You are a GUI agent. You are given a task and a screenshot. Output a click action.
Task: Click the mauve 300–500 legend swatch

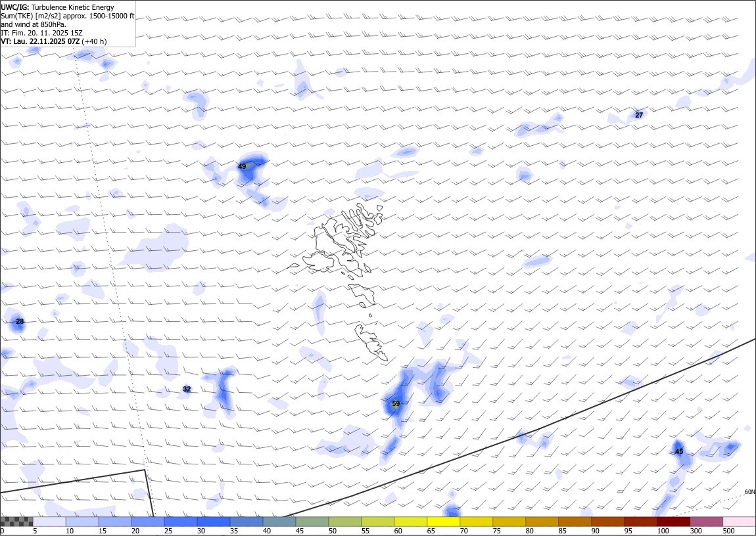(x=706, y=522)
